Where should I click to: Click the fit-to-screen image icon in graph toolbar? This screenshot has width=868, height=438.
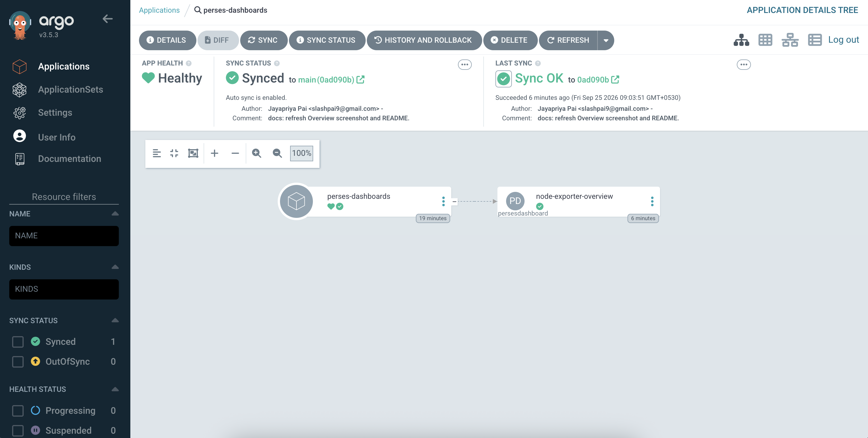point(193,153)
